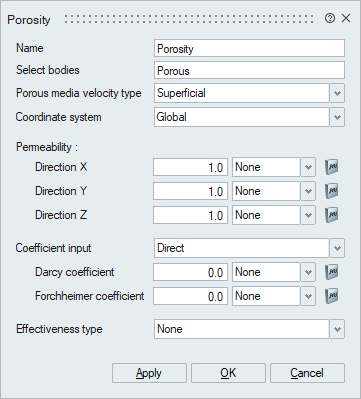Open Forchheimer coefficient unit dropdown
Screen dimensions: 361x399
coord(308,296)
